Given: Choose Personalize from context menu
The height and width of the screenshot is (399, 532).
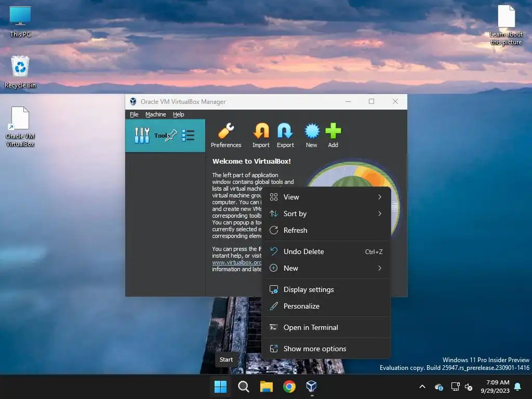Looking at the screenshot, I should (326, 307).
